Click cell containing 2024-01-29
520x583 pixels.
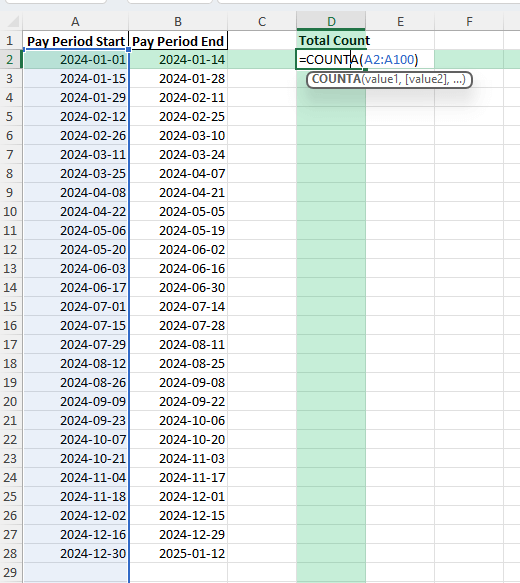tap(75, 97)
